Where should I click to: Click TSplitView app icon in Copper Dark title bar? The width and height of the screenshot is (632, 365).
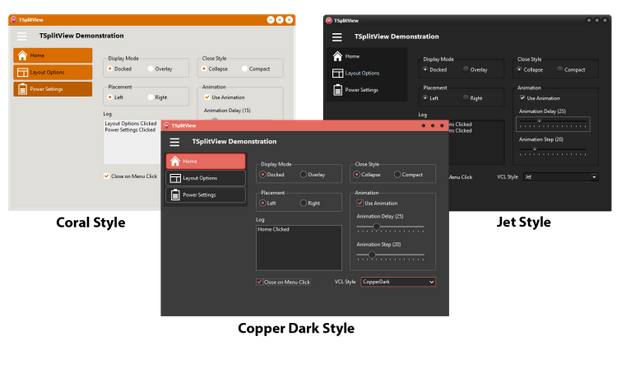coord(166,125)
